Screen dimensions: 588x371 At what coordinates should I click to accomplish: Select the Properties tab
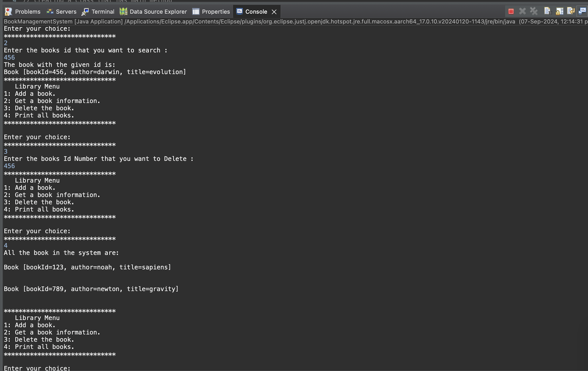215,12
